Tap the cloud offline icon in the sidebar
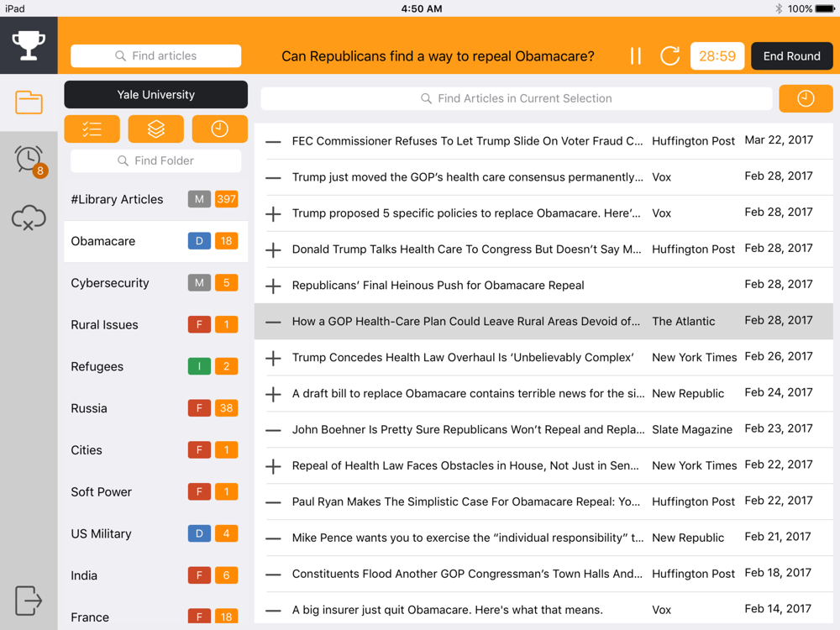840x630 pixels. tap(29, 218)
